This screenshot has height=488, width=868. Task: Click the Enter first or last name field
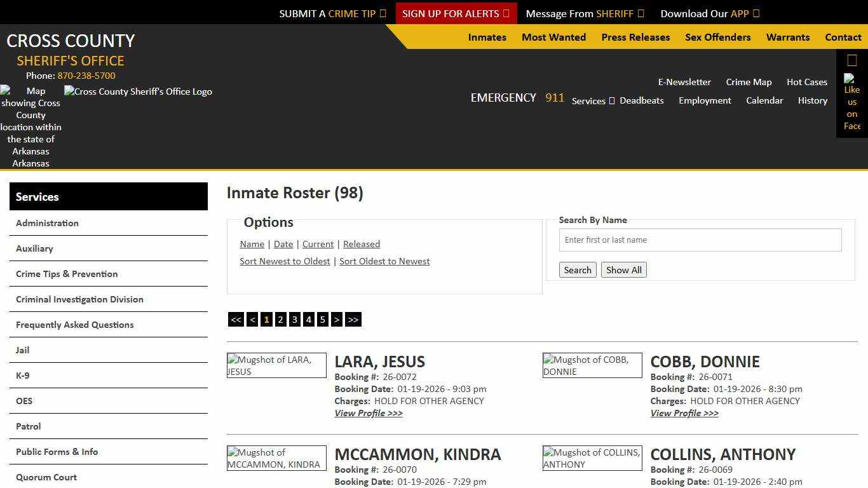[x=700, y=240]
